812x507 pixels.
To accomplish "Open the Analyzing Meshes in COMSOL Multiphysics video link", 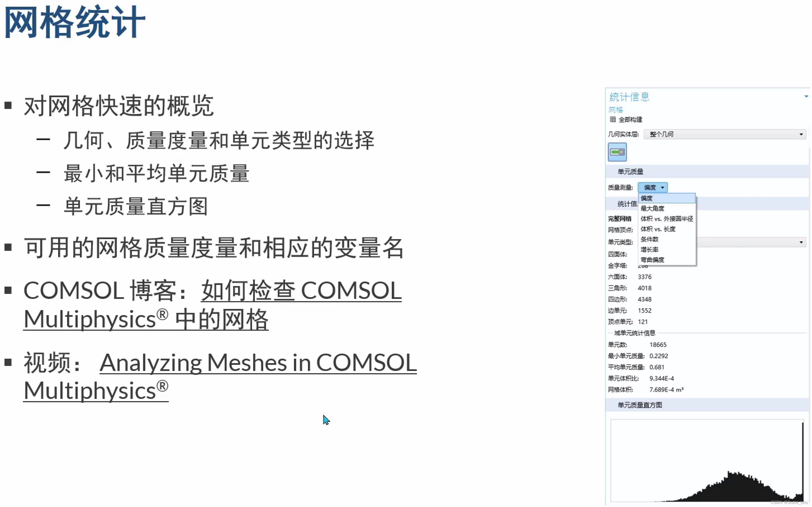I will [x=258, y=363].
